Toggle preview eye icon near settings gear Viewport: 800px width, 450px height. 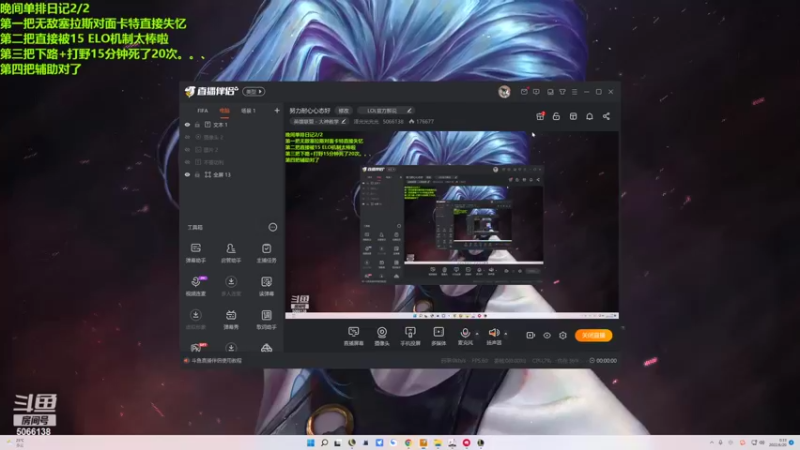tap(547, 335)
